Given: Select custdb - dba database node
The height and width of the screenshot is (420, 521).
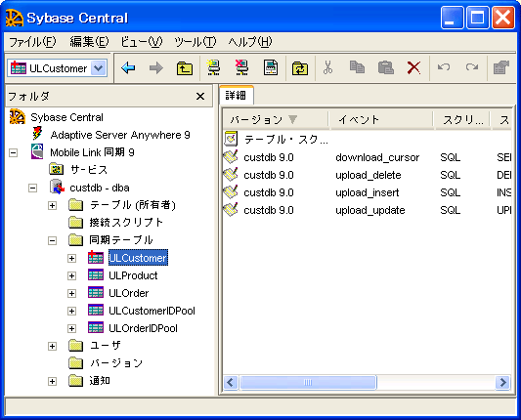Looking at the screenshot, I should (x=100, y=188).
